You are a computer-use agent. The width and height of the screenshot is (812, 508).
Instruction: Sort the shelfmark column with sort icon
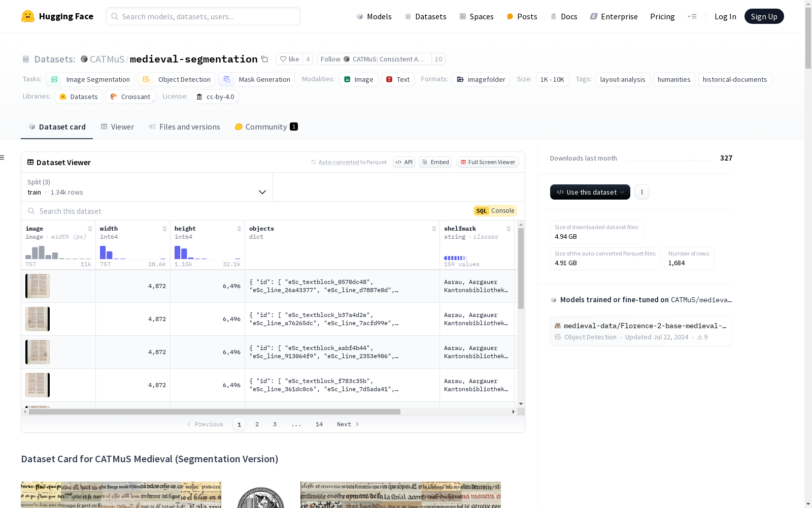pos(509,229)
